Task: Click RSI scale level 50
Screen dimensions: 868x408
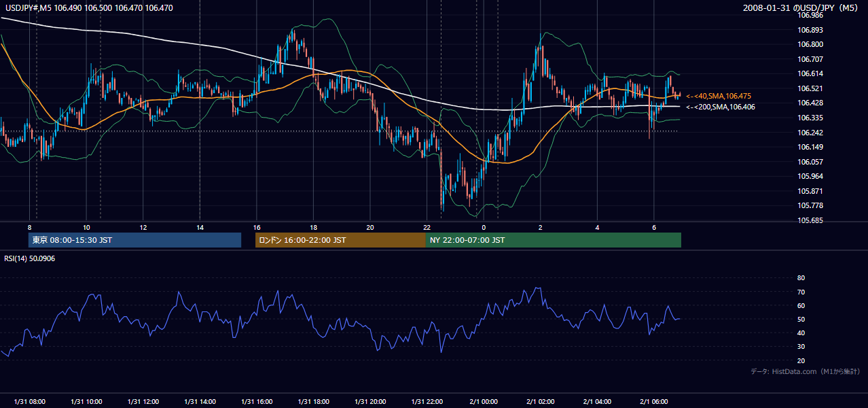Action: [x=801, y=319]
